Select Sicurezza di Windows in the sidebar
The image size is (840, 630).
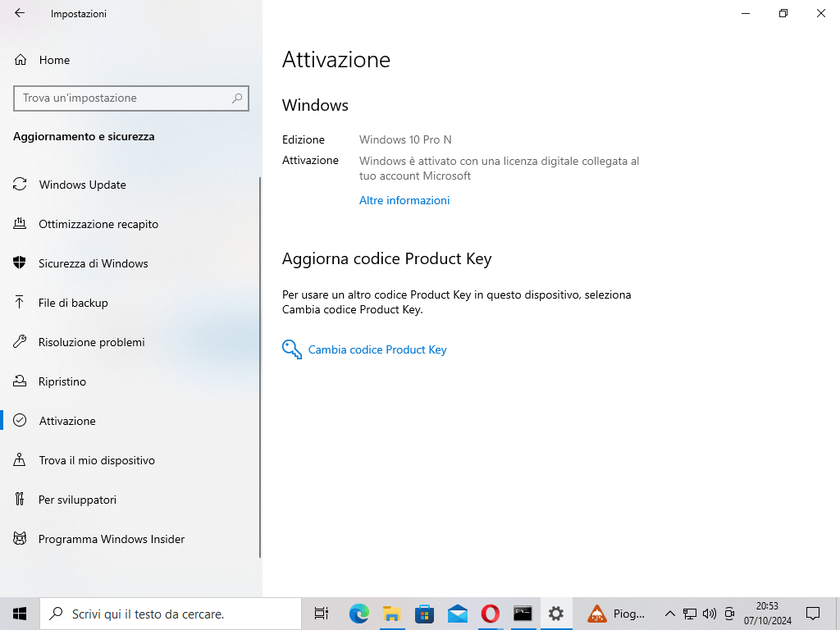[x=93, y=263]
